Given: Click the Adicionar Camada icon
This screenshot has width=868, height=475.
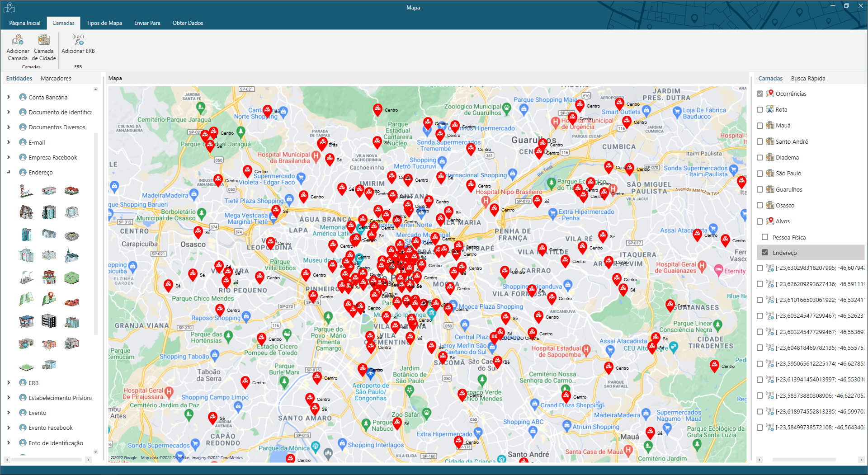Looking at the screenshot, I should [x=17, y=39].
